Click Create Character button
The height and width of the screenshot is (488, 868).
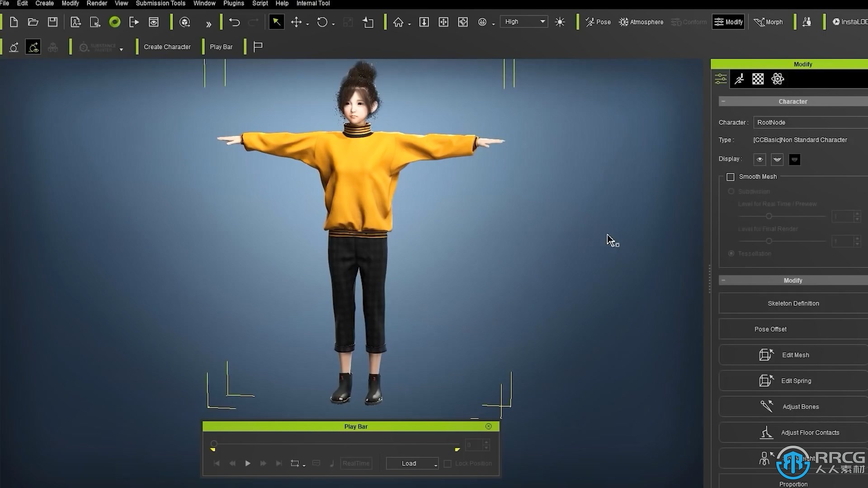167,47
